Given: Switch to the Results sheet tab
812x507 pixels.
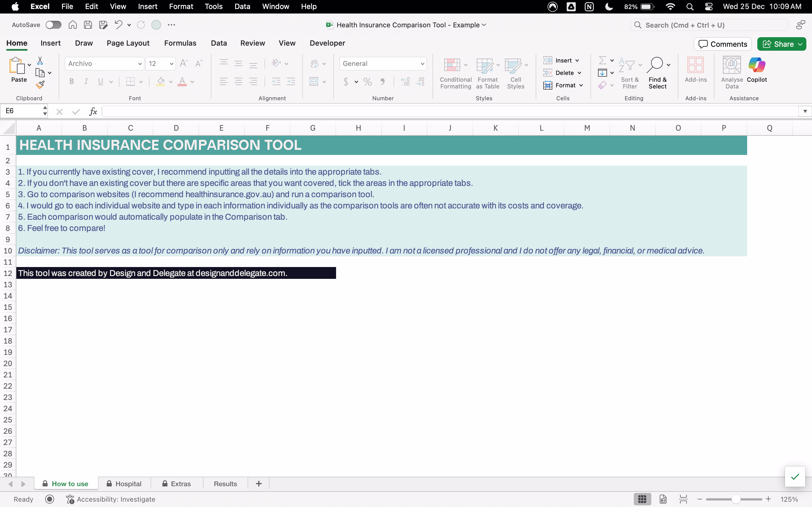Looking at the screenshot, I should (225, 484).
